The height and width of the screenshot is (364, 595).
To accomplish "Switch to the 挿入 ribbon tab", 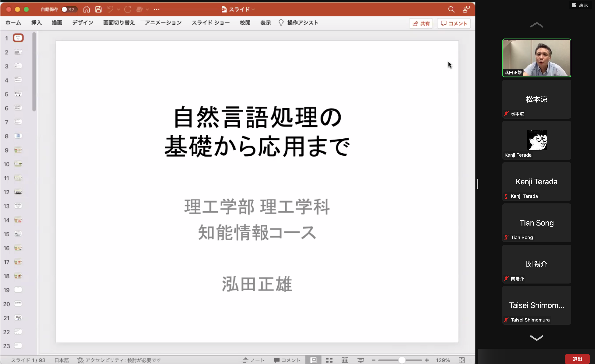I will (x=36, y=23).
